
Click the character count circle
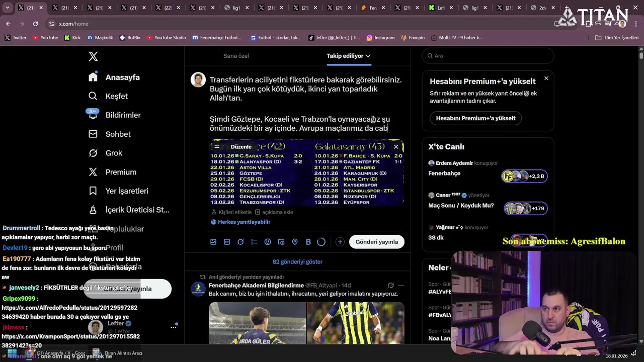coord(321,242)
